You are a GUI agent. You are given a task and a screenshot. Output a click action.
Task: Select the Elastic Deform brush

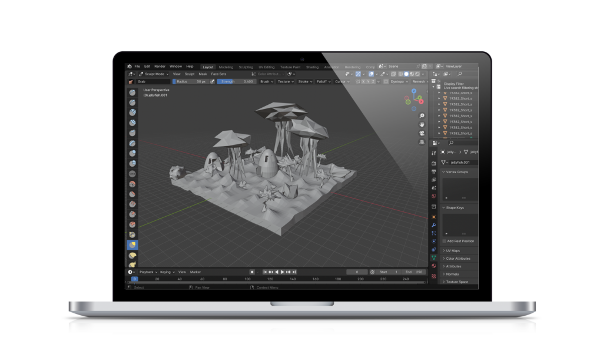[132, 254]
